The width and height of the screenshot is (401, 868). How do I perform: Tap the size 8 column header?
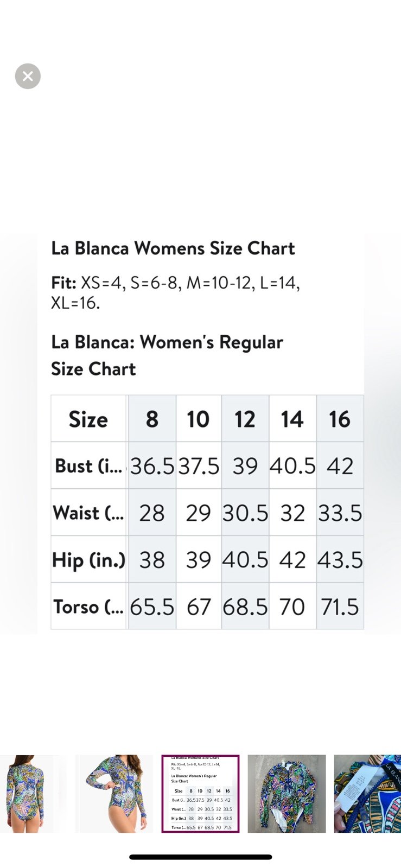tap(152, 419)
